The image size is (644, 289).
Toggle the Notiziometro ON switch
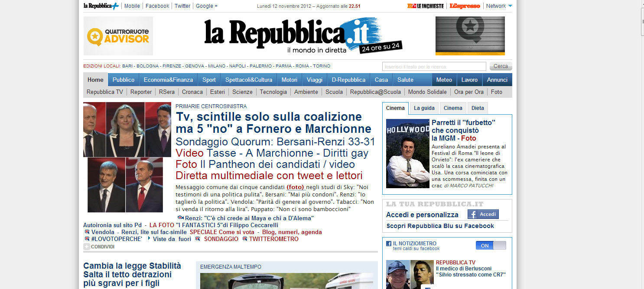point(491,245)
